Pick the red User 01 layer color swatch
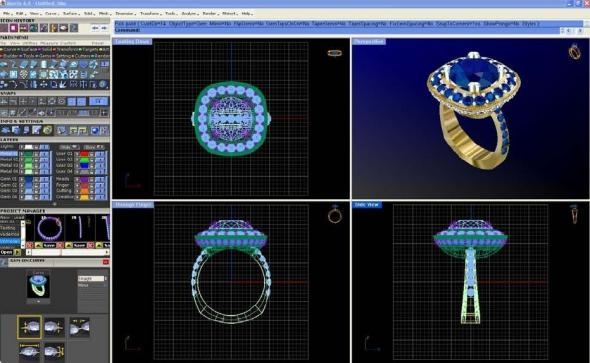The width and height of the screenshot is (590, 363). pos(84,154)
